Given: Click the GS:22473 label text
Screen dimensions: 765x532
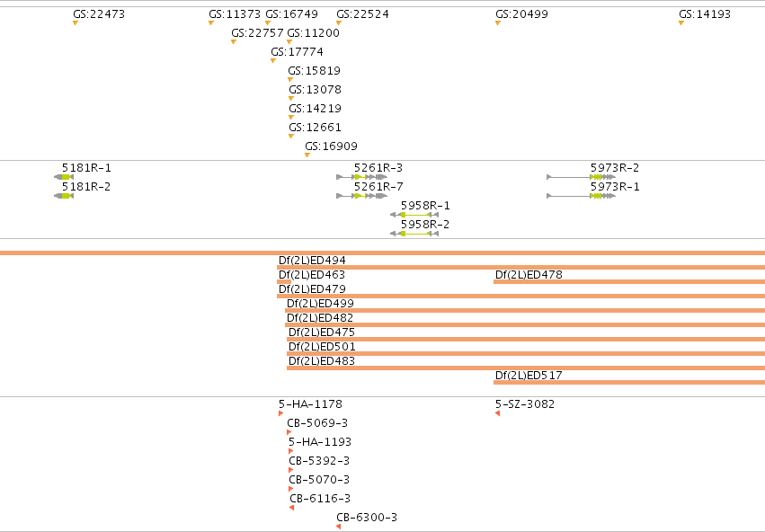Looking at the screenshot, I should pos(99,14).
